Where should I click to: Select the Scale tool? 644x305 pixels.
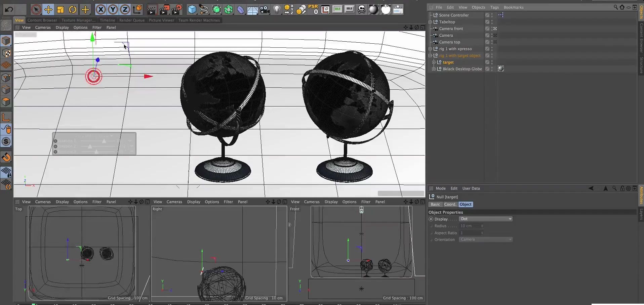click(x=61, y=10)
